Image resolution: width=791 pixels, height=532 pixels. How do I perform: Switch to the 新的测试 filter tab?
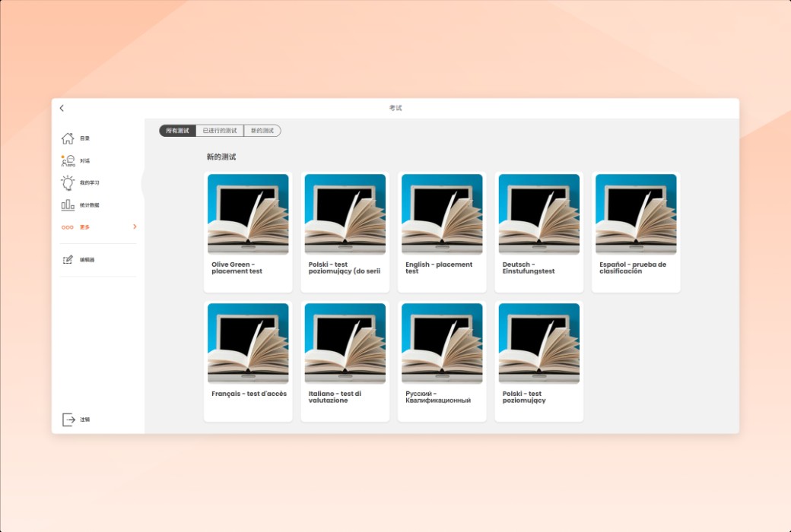(x=262, y=131)
